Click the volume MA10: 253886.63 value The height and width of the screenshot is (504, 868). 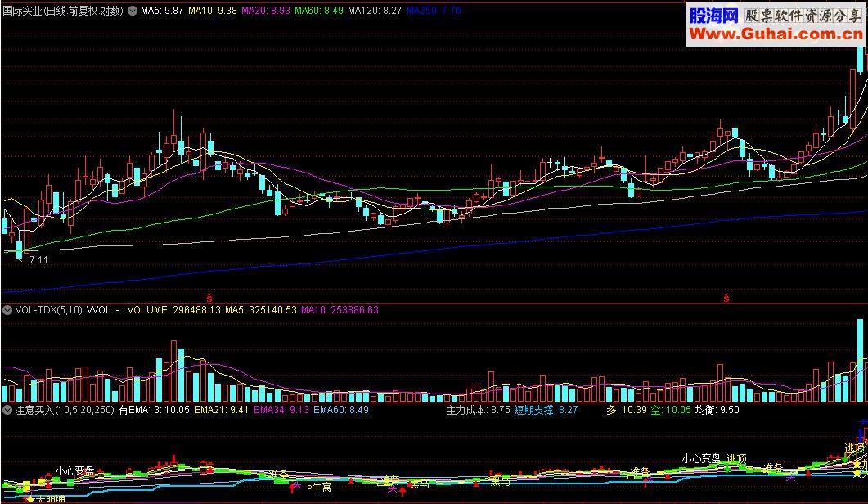340,310
